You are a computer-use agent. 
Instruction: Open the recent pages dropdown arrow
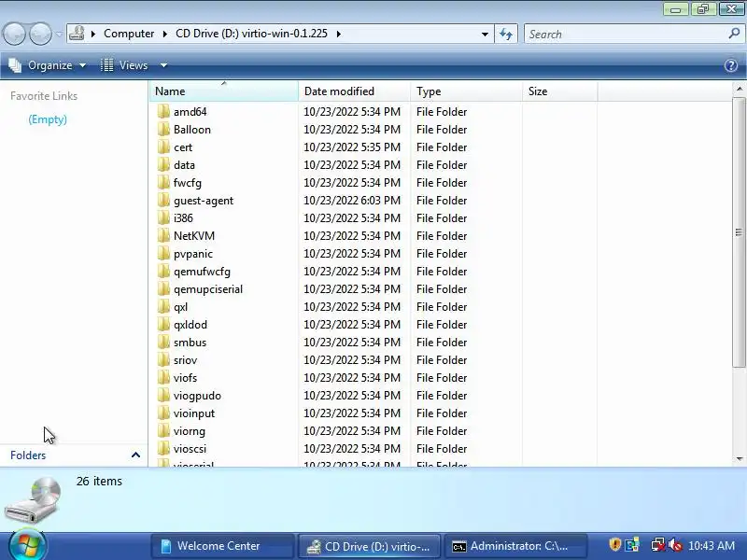tap(59, 35)
